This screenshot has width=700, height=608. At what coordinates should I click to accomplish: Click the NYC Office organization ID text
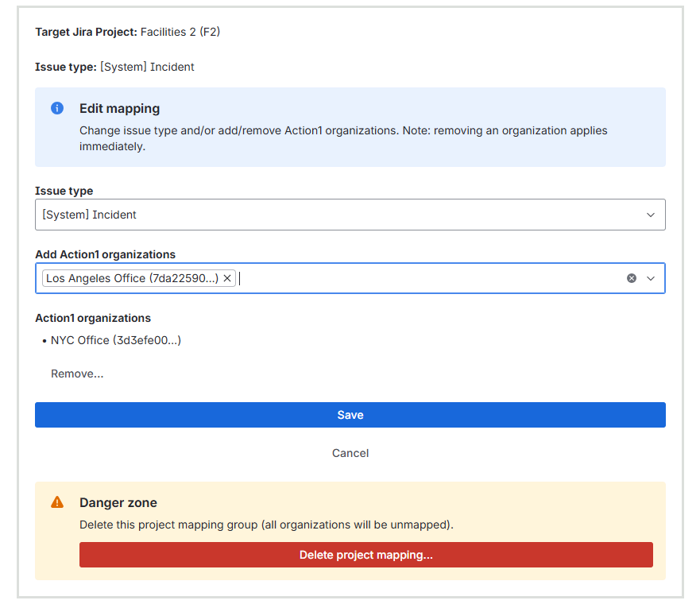(x=135, y=340)
